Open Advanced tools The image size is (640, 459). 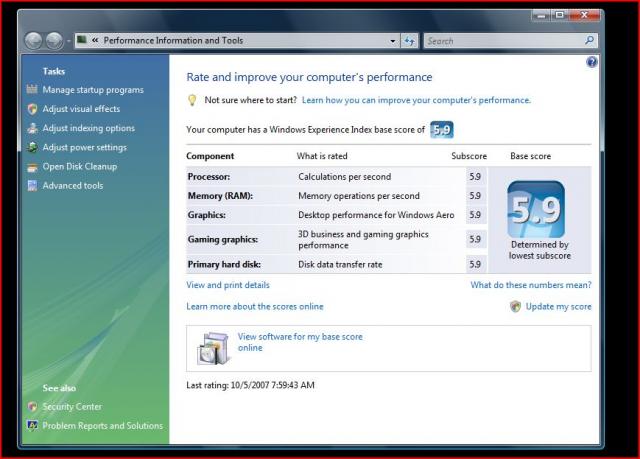pyautogui.click(x=73, y=186)
